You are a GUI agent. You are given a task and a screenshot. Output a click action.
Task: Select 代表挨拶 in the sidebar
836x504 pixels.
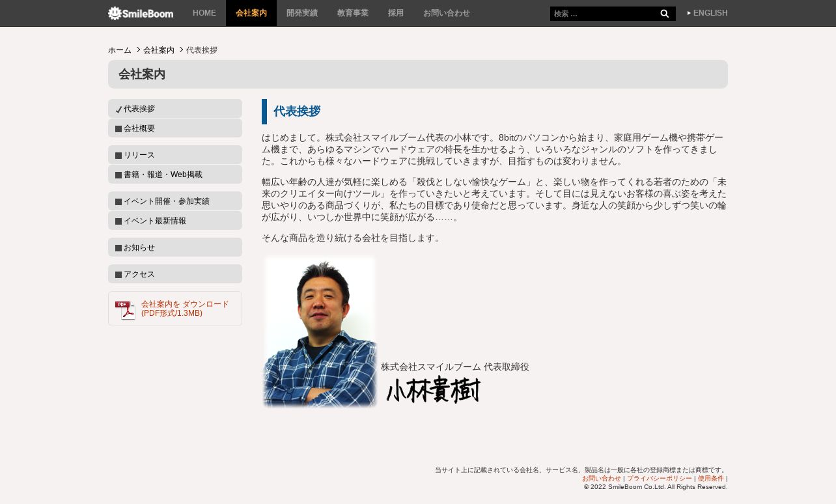[x=175, y=109]
